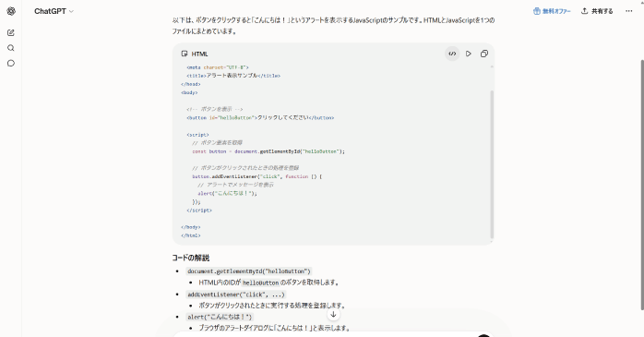Open the three-dot more options menu
The height and width of the screenshot is (337, 644).
pyautogui.click(x=629, y=11)
